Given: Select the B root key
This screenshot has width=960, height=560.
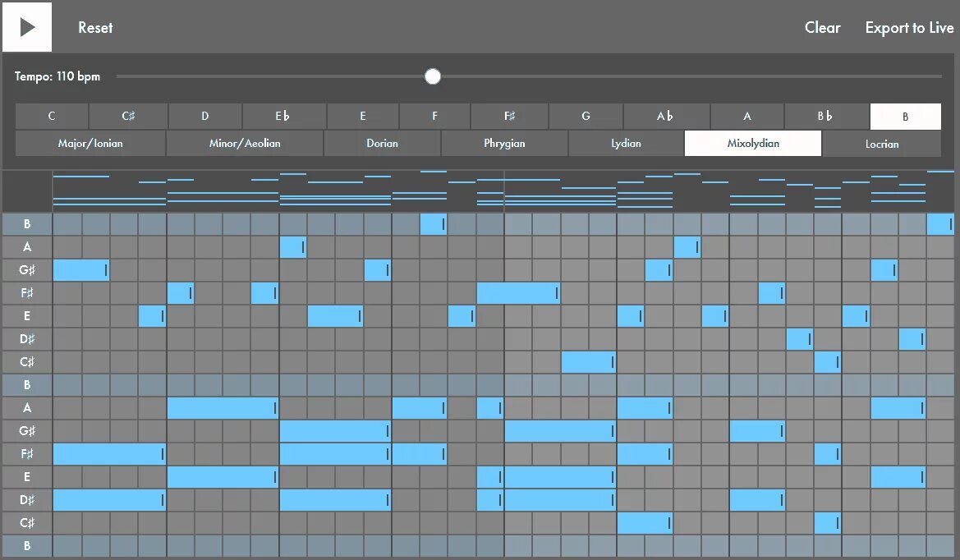Looking at the screenshot, I should click(906, 117).
